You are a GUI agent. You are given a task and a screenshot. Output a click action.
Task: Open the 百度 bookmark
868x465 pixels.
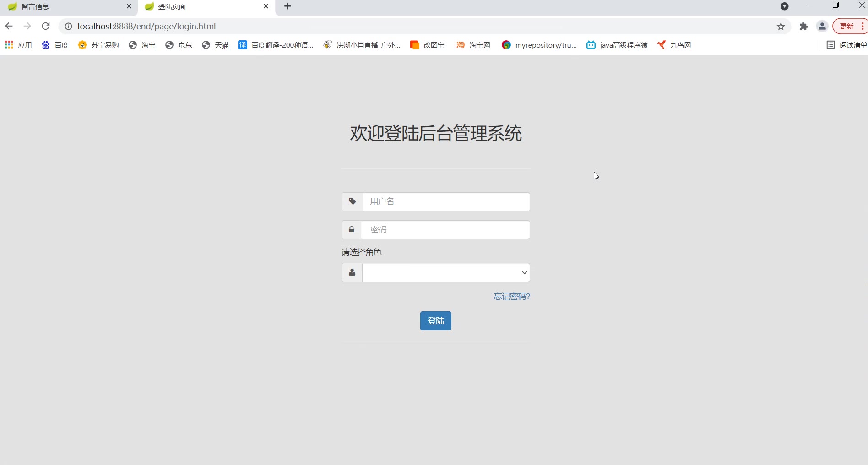(x=55, y=45)
